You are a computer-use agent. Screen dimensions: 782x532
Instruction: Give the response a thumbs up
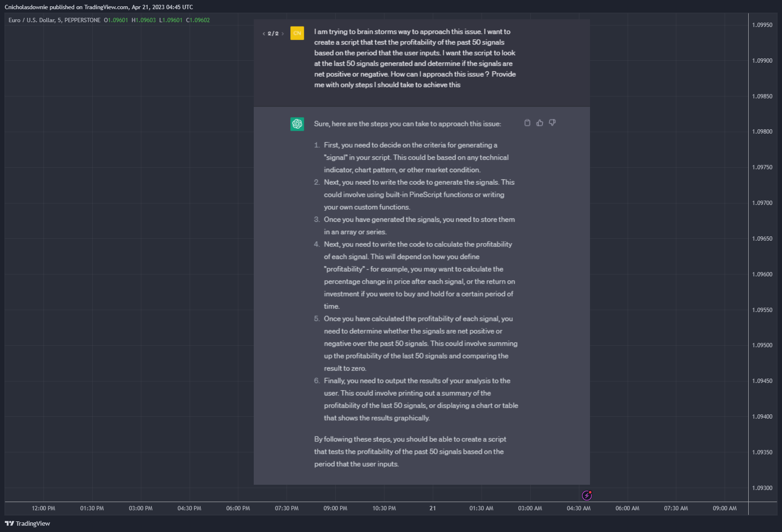click(x=539, y=123)
